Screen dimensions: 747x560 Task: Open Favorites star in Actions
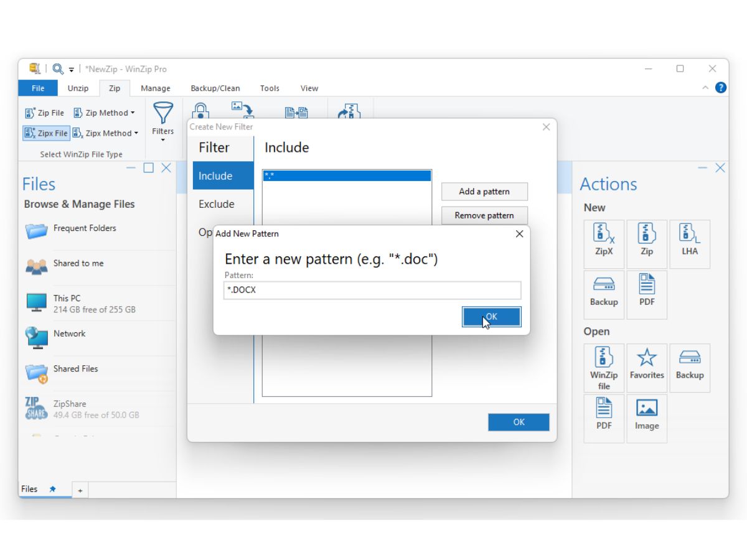(647, 368)
